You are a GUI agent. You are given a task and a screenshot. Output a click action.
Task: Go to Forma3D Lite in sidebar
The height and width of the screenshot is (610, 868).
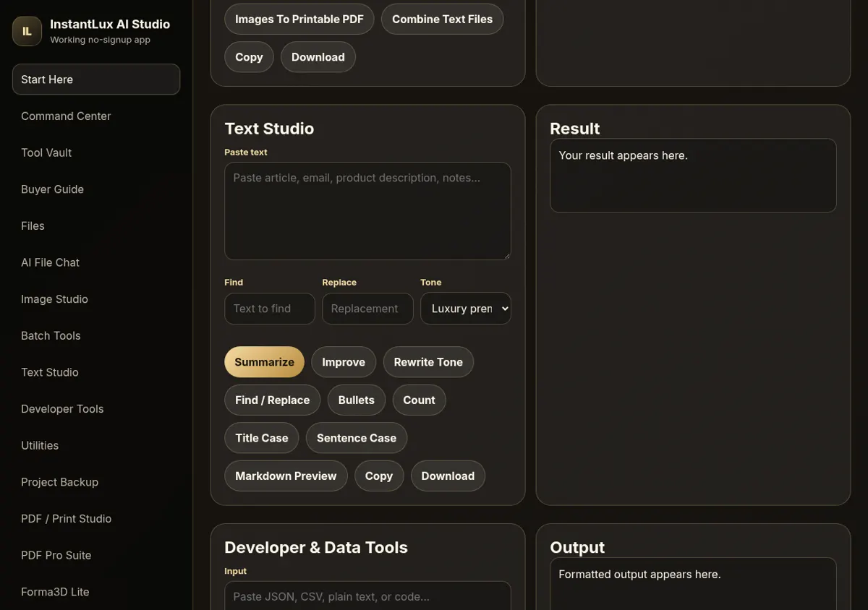click(x=96, y=592)
